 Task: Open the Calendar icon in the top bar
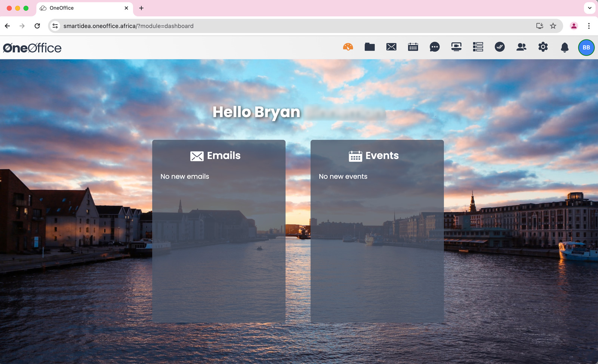413,47
